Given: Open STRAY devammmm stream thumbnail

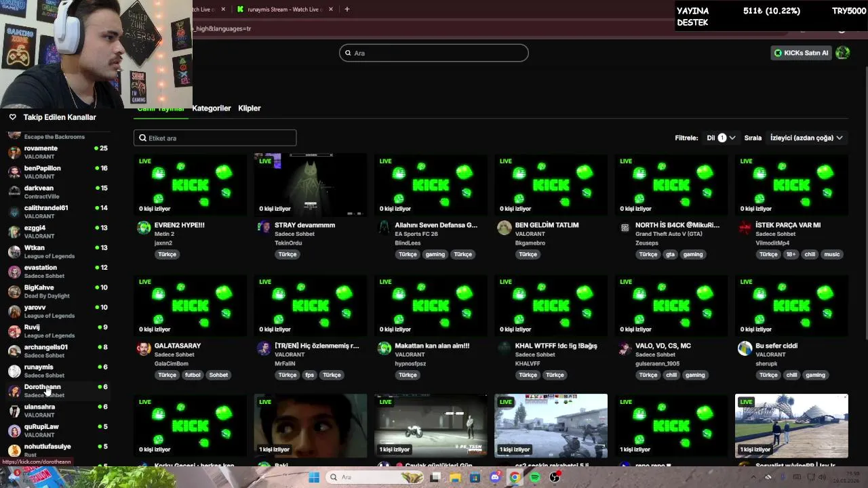Looking at the screenshot, I should pos(311,185).
